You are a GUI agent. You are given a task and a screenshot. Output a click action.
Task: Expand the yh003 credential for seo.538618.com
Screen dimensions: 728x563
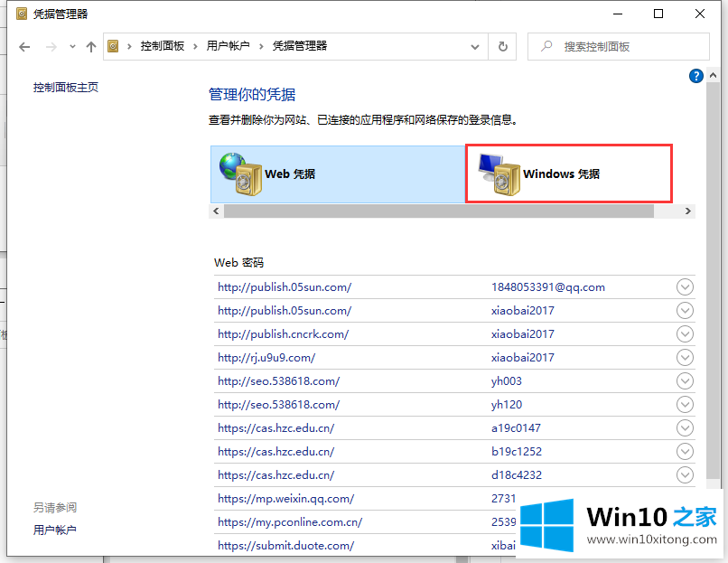click(685, 381)
